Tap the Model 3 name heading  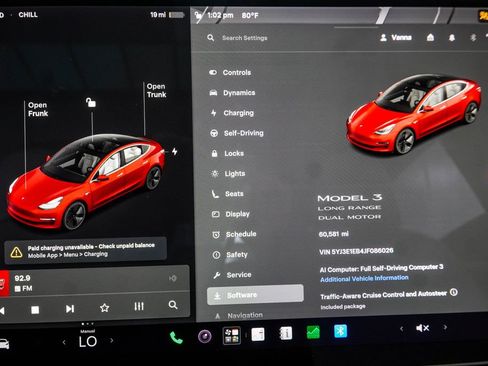(350, 198)
